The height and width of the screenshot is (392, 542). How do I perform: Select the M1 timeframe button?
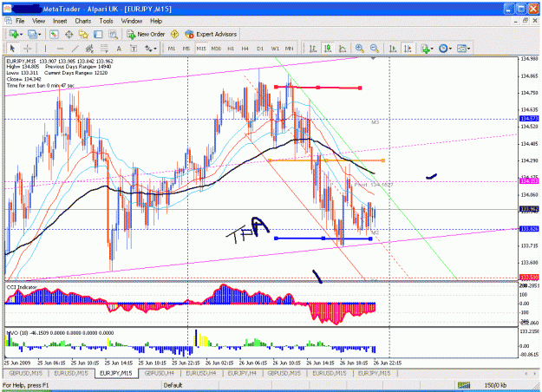172,49
